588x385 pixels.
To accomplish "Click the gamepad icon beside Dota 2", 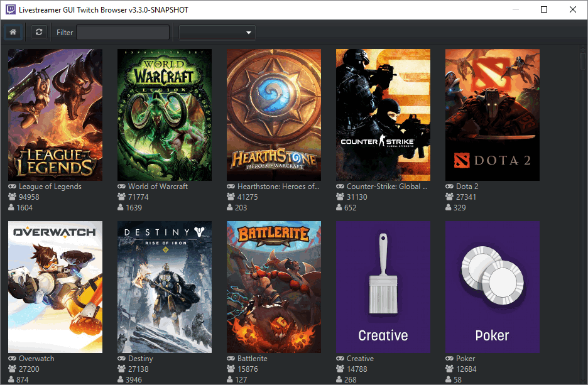I will (449, 187).
